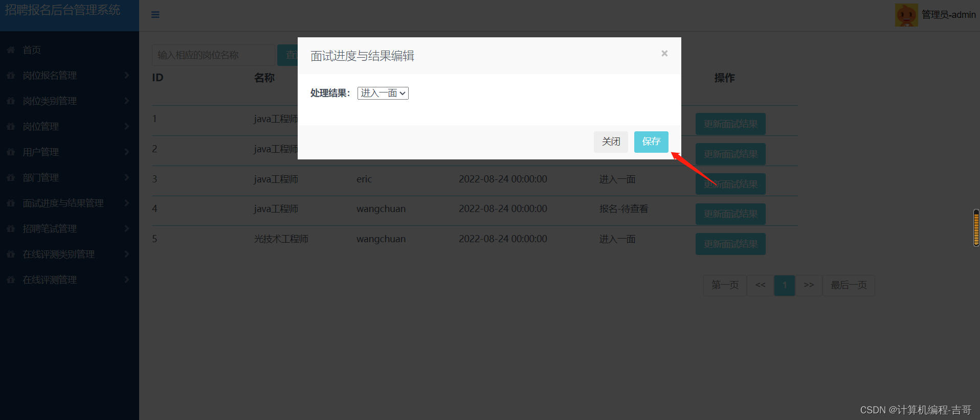The width and height of the screenshot is (980, 420).
Task: Open 面试进度与结果管理 menu item
Action: click(63, 203)
